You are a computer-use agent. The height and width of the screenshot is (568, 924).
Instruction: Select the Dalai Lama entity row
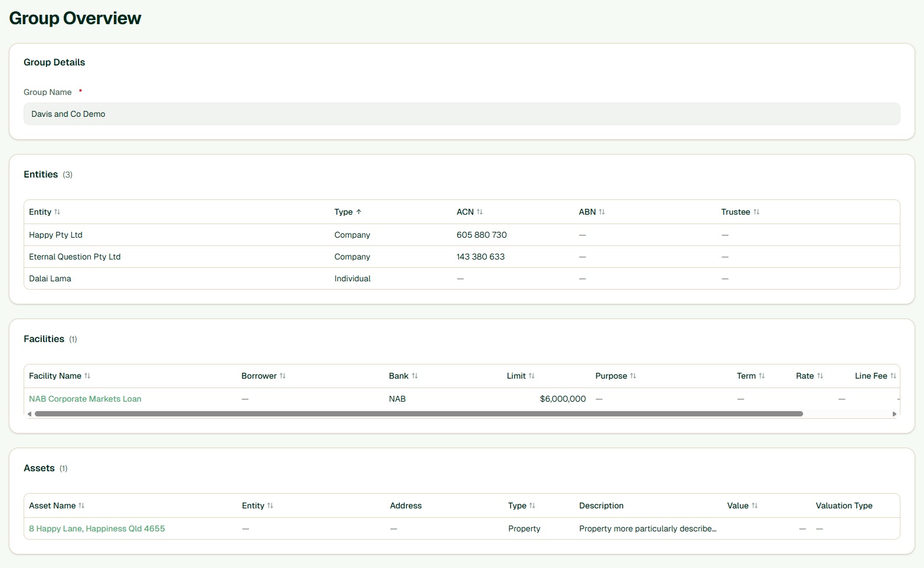point(50,278)
